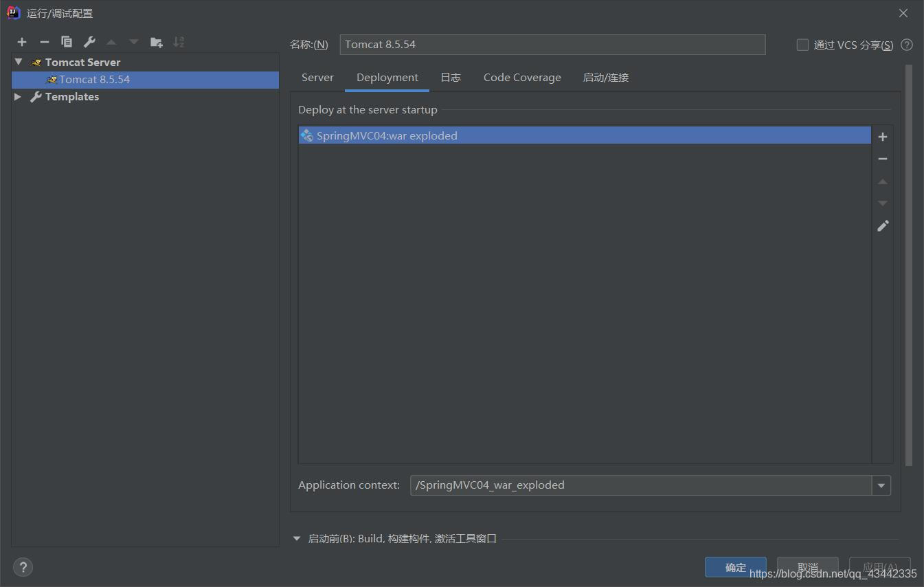The width and height of the screenshot is (924, 587).
Task: Add deployment artifact with plus button
Action: [x=883, y=137]
